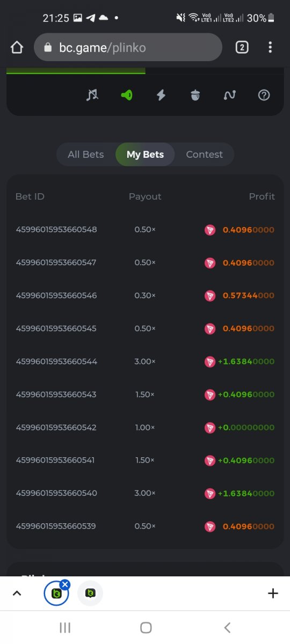The image size is (290, 644).
Task: Select the My Bets tab
Action: 145,155
